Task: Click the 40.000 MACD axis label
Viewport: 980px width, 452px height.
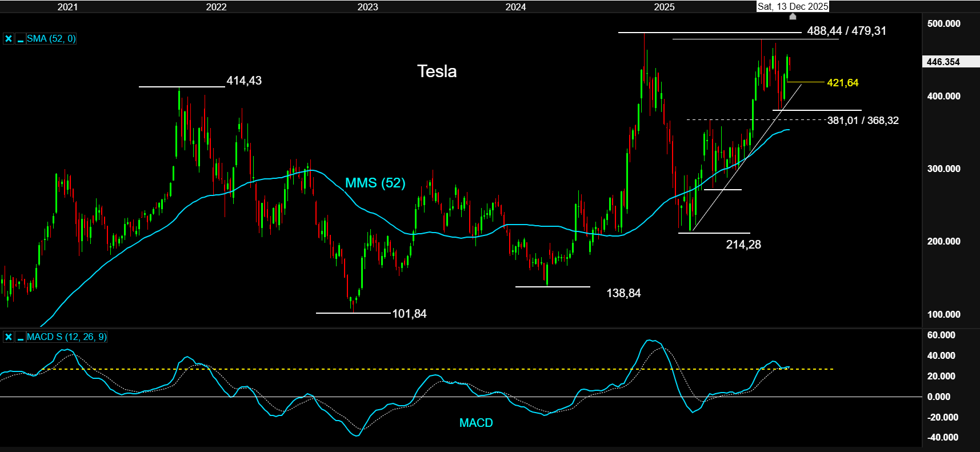Action: pyautogui.click(x=941, y=355)
